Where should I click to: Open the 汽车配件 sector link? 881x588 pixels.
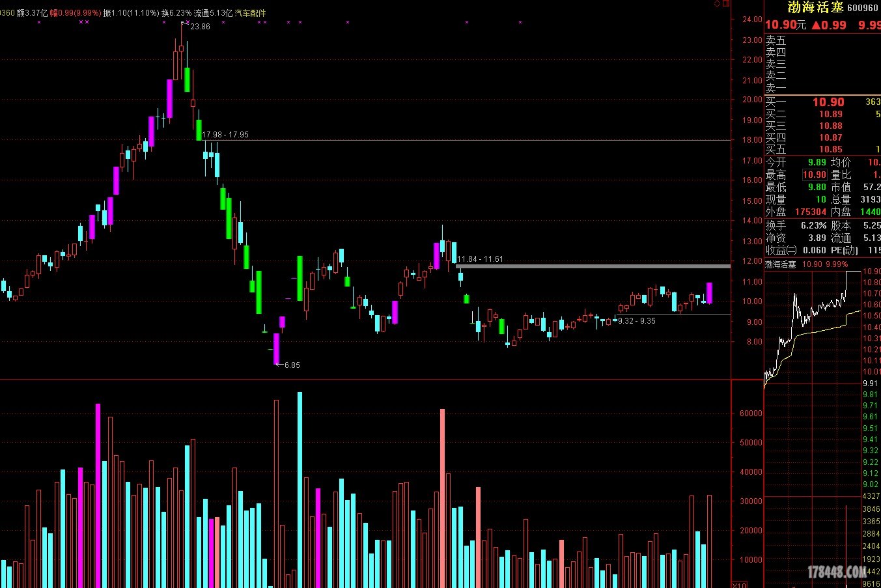(250, 13)
